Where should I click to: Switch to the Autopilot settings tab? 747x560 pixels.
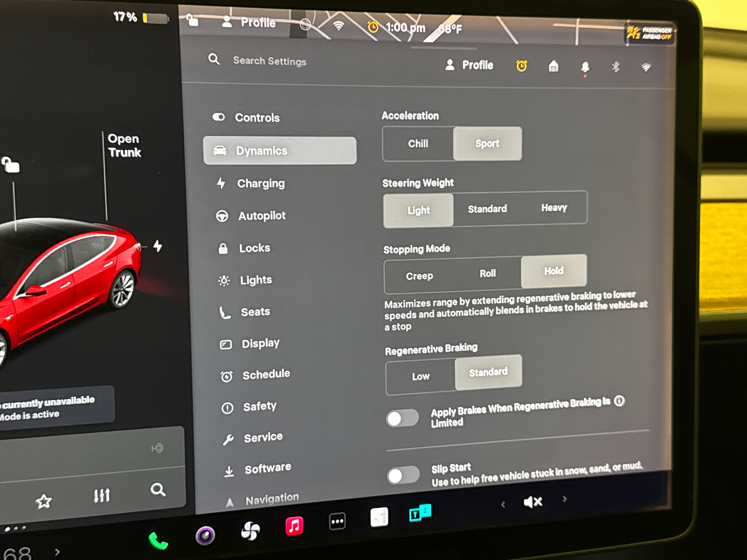tap(262, 216)
